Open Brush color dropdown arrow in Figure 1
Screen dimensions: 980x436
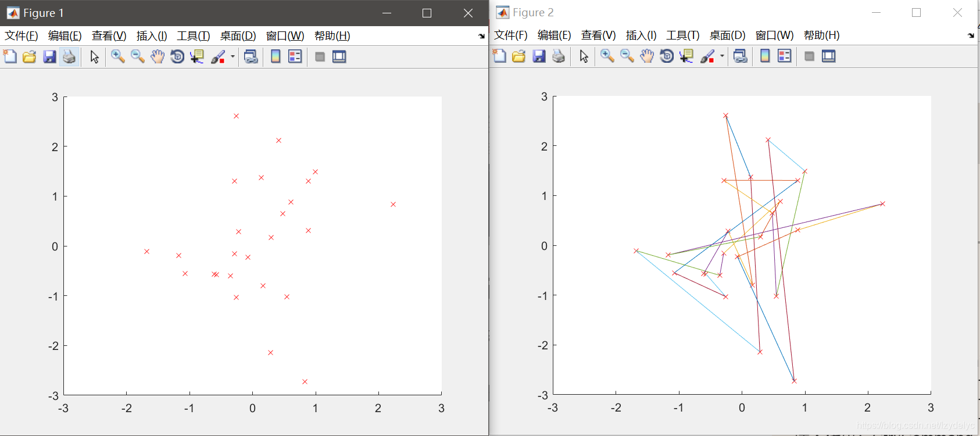[233, 56]
